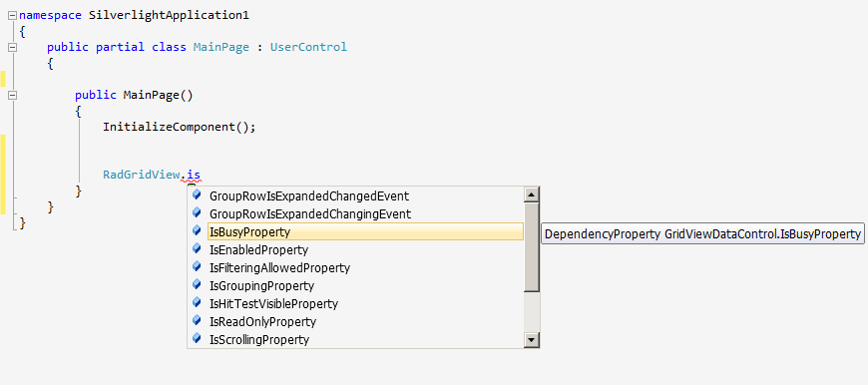The height and width of the screenshot is (385, 868).
Task: Collapse the MainPage() constructor region
Action: (13, 95)
